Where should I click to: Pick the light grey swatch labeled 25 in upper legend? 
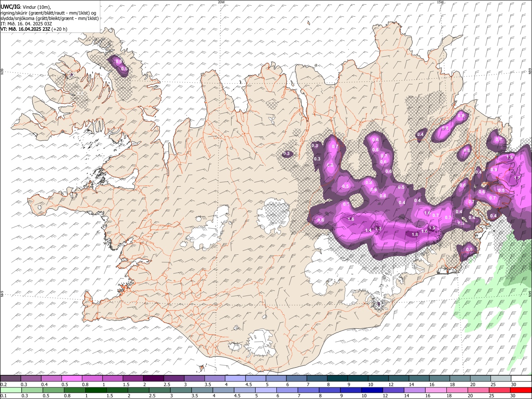pyautogui.click(x=500, y=378)
